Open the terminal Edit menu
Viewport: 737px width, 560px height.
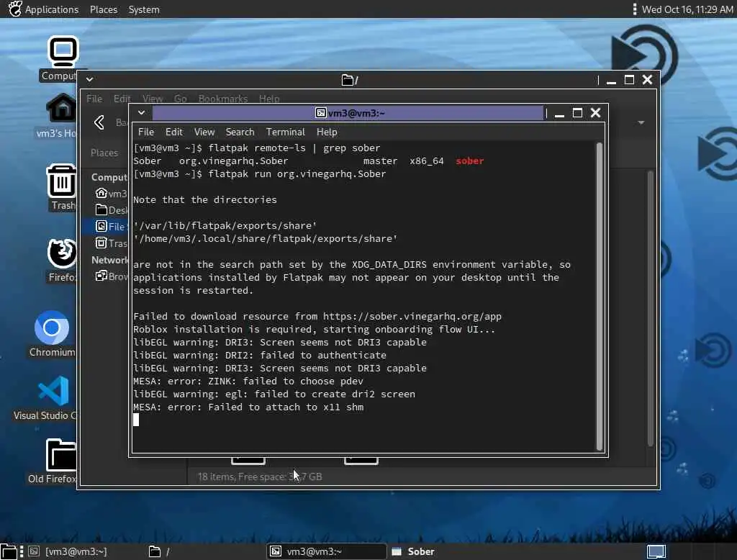coord(173,132)
